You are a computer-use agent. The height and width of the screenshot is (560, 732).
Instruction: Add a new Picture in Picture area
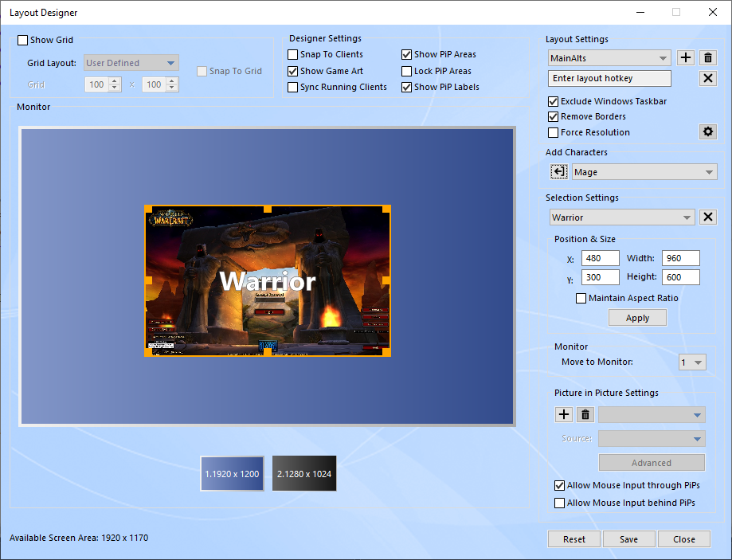(x=563, y=414)
